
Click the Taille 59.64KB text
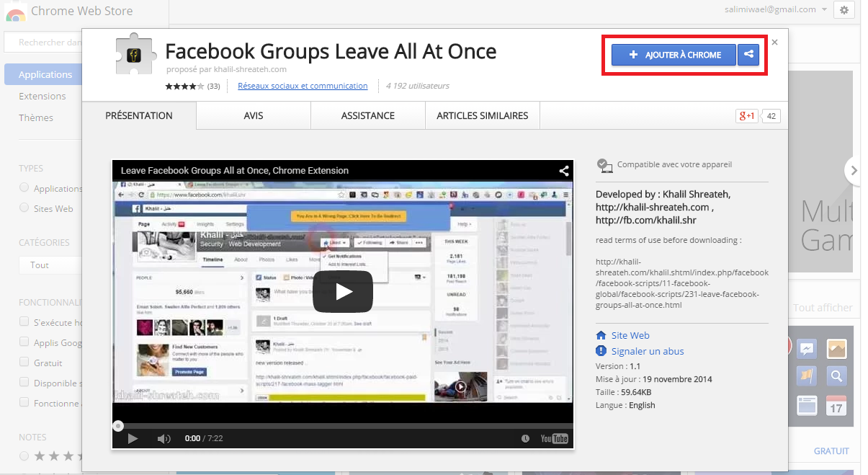pos(624,391)
